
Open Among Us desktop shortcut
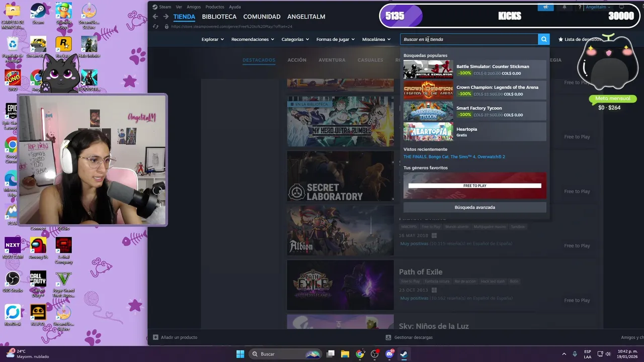(38, 248)
